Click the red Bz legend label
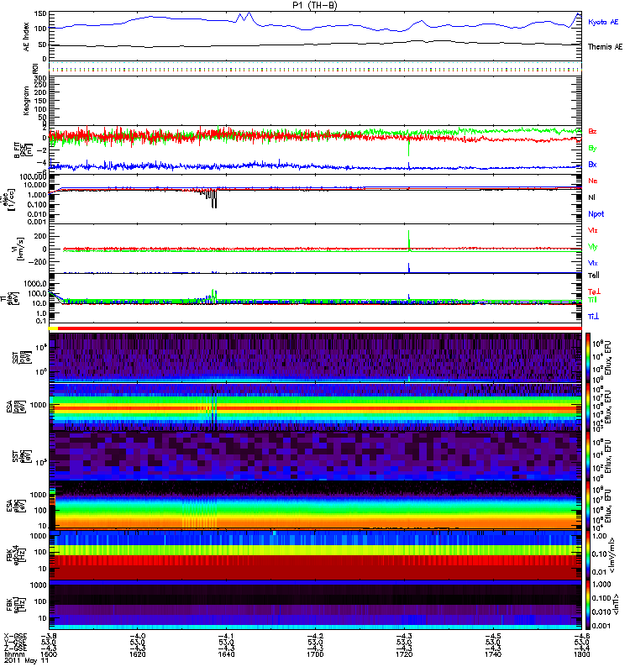This screenshot has height=672, width=630. [592, 131]
